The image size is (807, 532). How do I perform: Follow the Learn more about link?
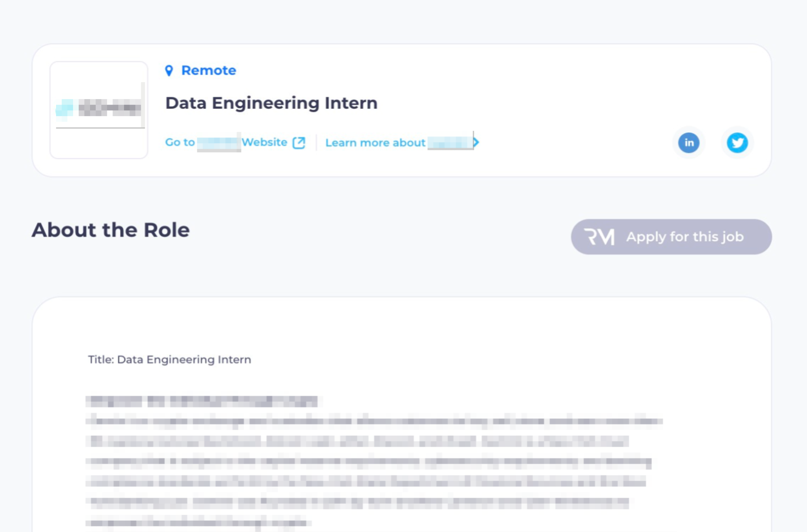pos(375,143)
